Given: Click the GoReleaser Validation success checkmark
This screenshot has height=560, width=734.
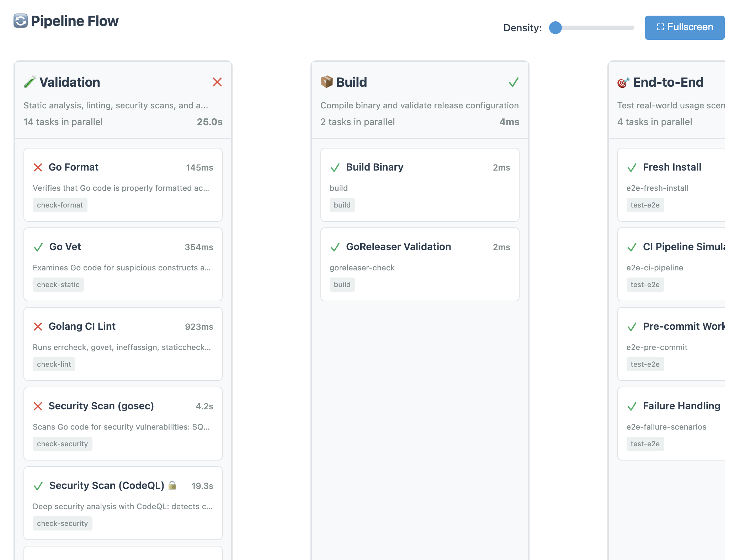Looking at the screenshot, I should pyautogui.click(x=335, y=247).
